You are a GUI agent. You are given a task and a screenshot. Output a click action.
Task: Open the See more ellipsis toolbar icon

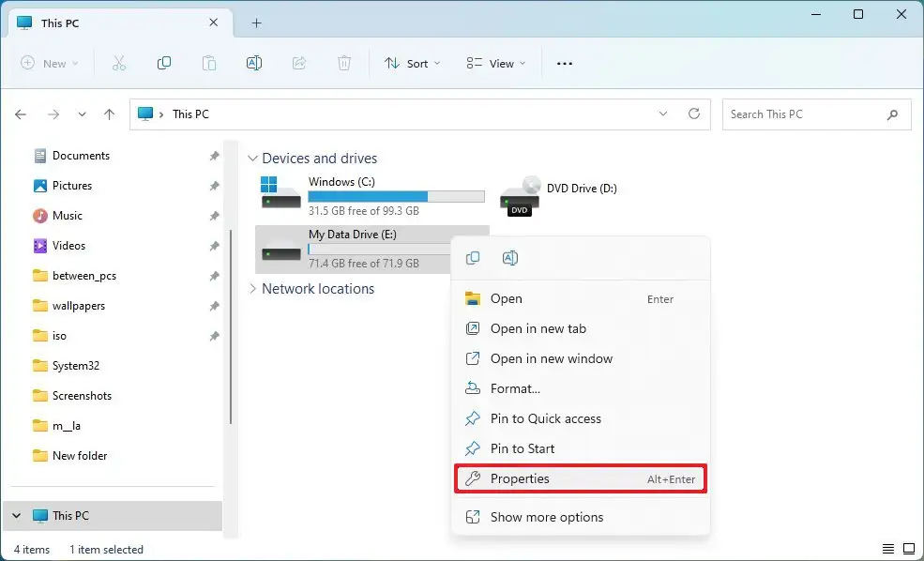pyautogui.click(x=564, y=63)
